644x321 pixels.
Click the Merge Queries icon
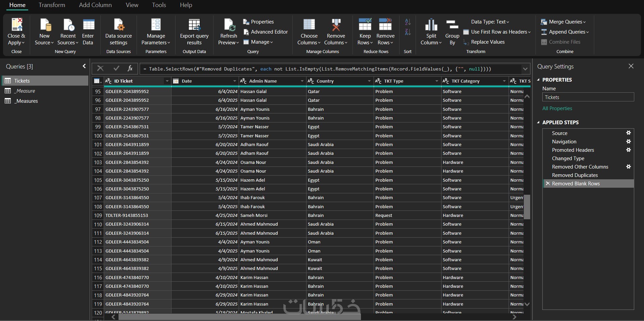coord(544,22)
